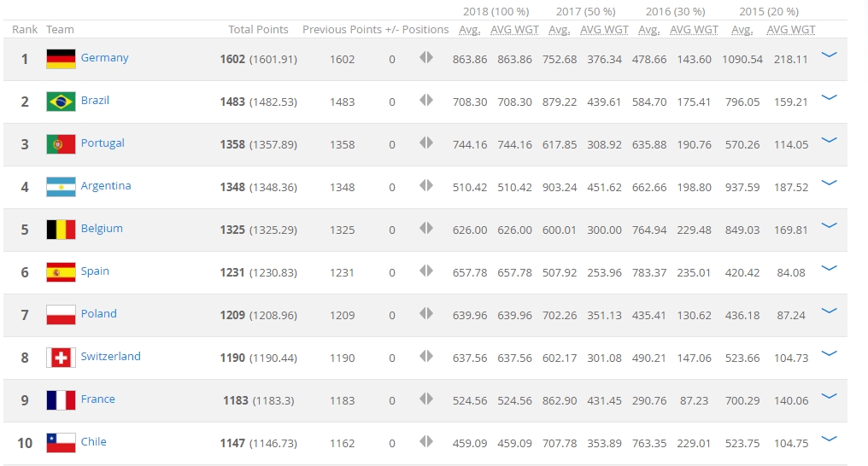Expand the Poland row details chevron
This screenshot has height=466, width=868.
(828, 311)
